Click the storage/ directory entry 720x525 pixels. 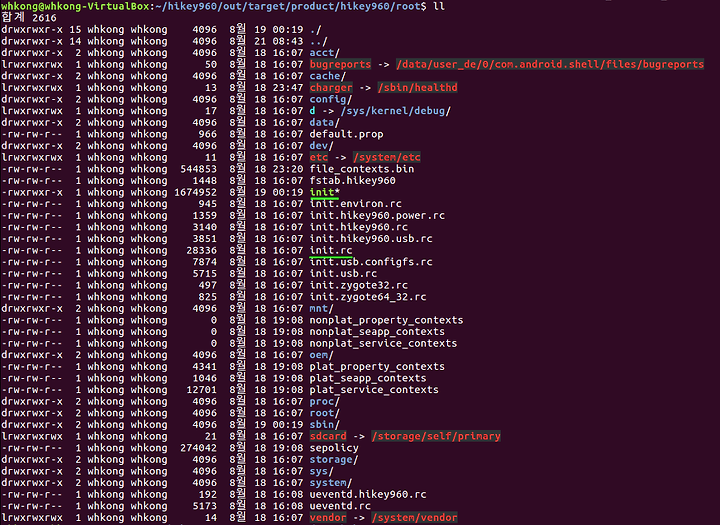[x=334, y=460]
